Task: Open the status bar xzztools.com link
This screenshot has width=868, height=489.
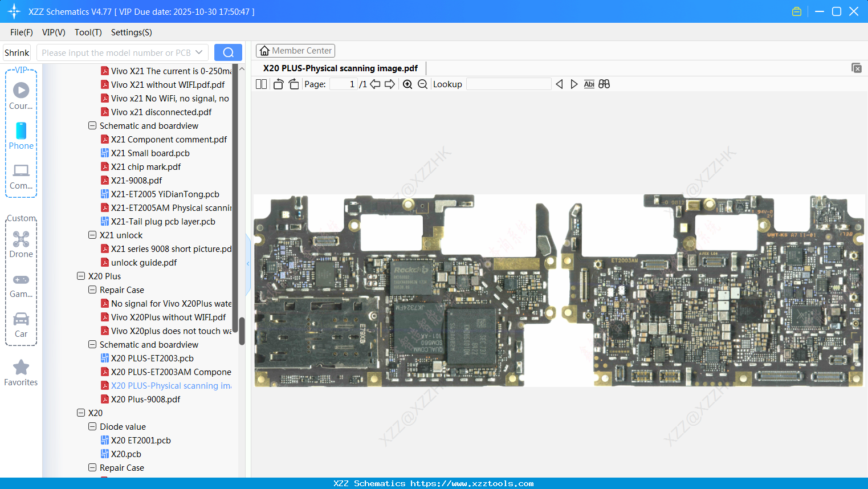Action: (x=472, y=483)
